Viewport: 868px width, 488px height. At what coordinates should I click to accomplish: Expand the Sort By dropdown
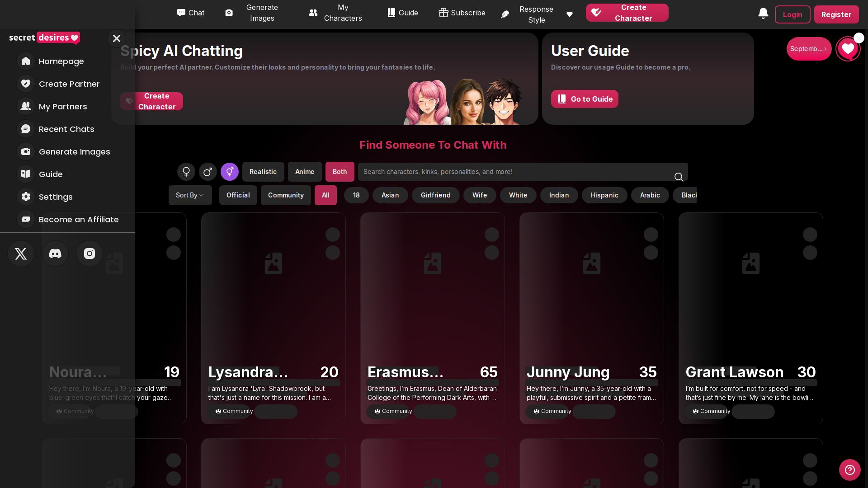(x=190, y=195)
